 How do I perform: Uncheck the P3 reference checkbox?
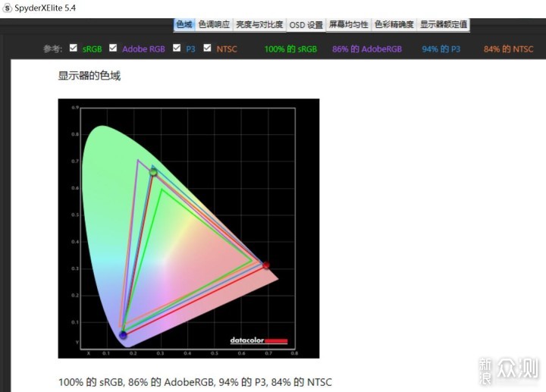[177, 48]
